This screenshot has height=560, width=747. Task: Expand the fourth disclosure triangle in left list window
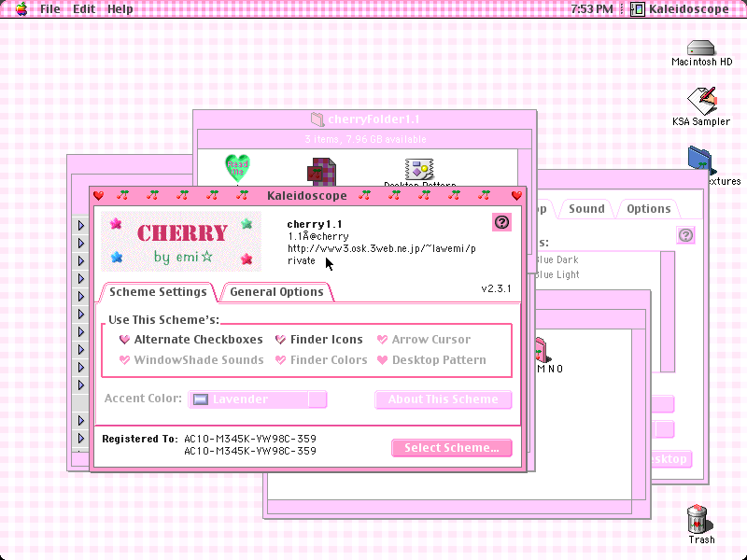point(81,278)
